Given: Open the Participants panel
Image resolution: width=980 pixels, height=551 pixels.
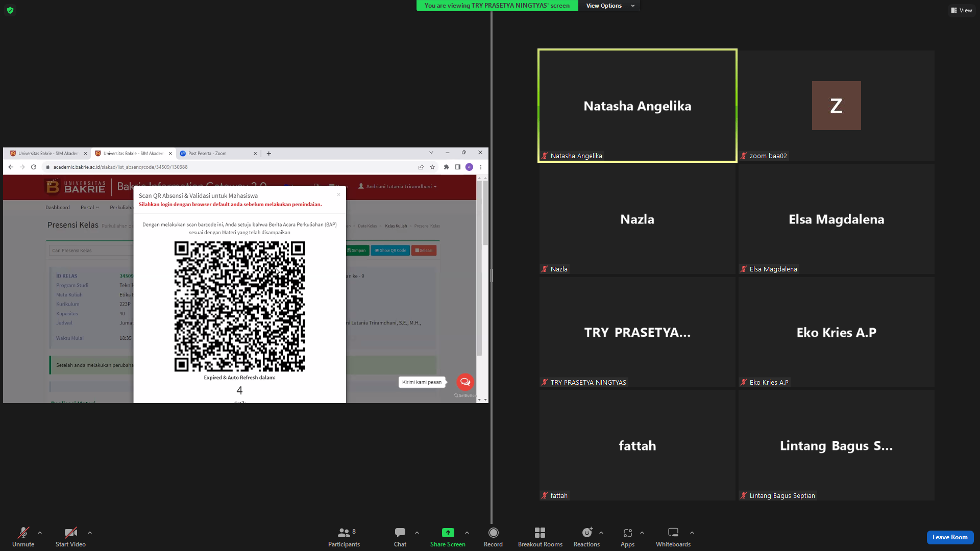Looking at the screenshot, I should [344, 537].
